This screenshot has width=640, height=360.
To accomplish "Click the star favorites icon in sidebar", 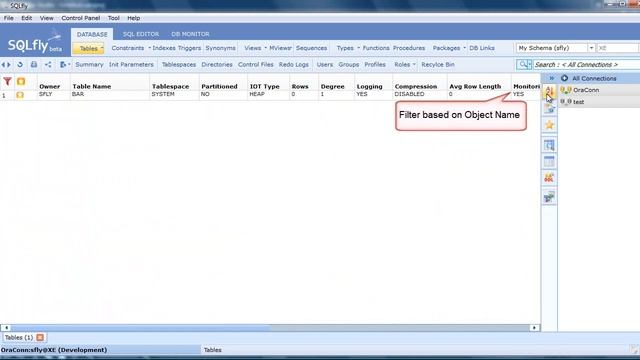I will click(549, 125).
